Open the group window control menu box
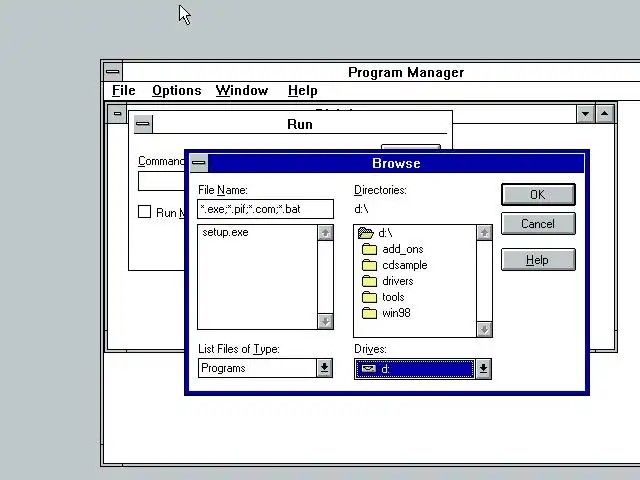Image resolution: width=640 pixels, height=480 pixels. pyautogui.click(x=117, y=113)
